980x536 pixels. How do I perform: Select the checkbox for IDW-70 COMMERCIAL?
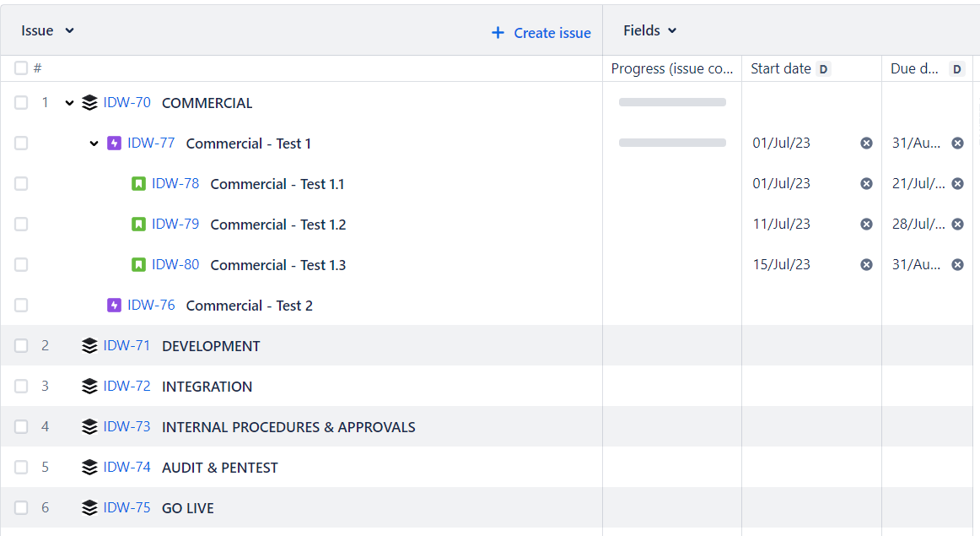21,103
